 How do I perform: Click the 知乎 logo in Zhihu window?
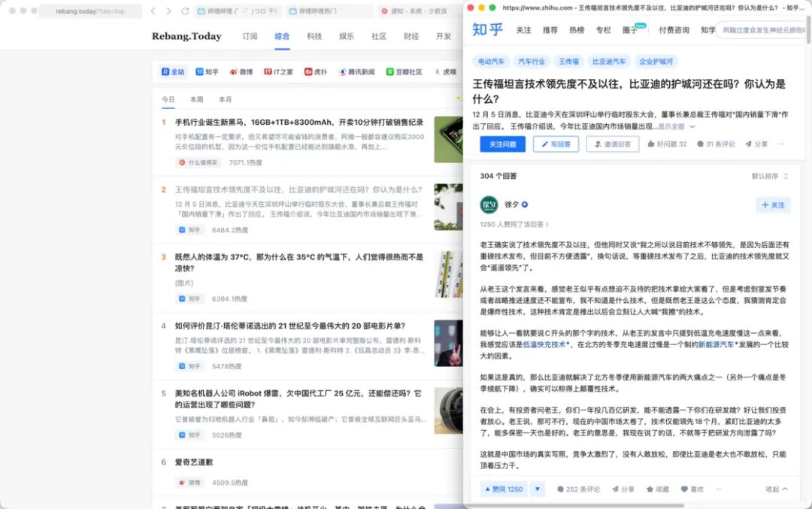(487, 29)
